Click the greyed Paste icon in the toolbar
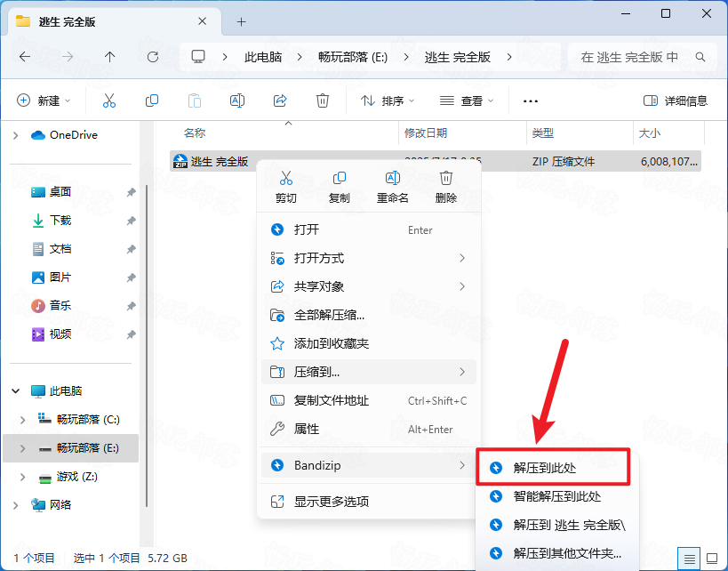728x571 pixels. click(195, 101)
